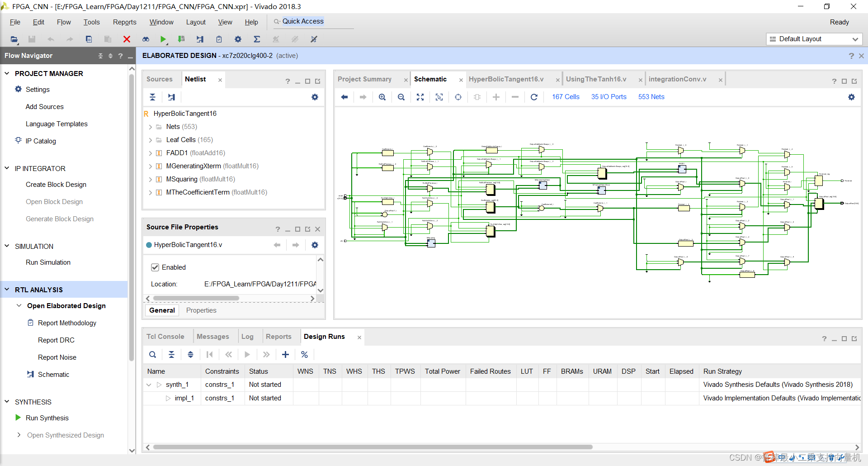The height and width of the screenshot is (466, 868).
Task: Switch to the Tcl Console tab
Action: [165, 337]
